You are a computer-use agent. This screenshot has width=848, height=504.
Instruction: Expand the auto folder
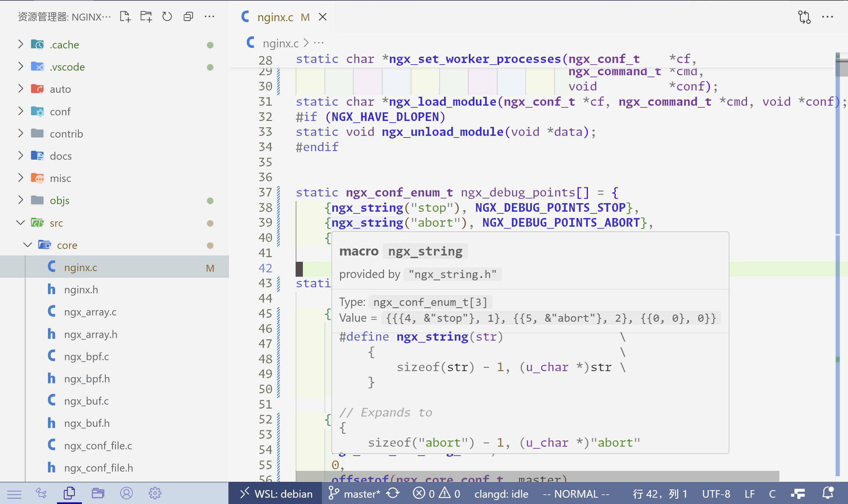(21, 89)
